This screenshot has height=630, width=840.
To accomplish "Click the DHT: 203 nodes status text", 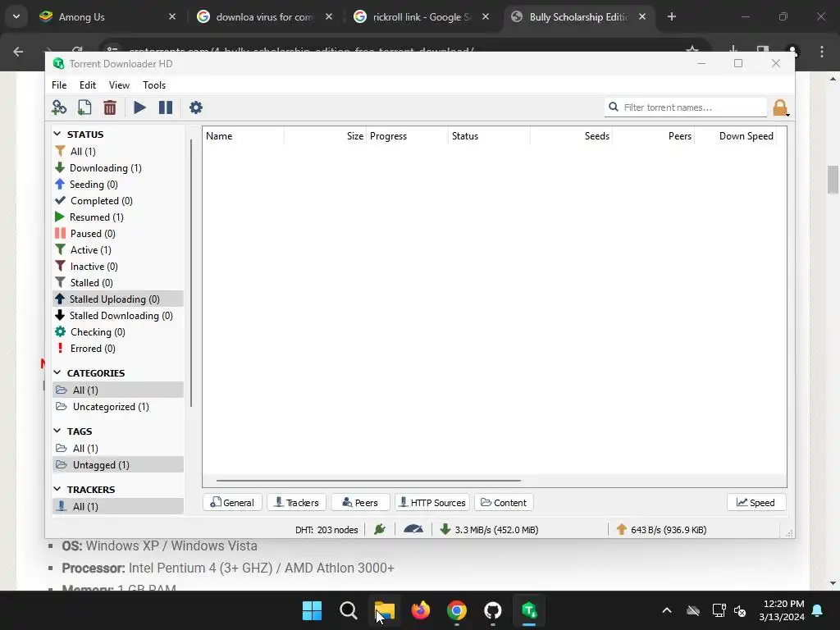I will tap(326, 530).
